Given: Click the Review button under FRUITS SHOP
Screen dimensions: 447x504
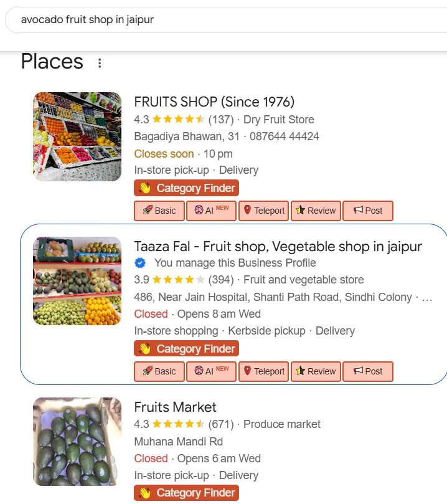Looking at the screenshot, I should click(x=316, y=211).
